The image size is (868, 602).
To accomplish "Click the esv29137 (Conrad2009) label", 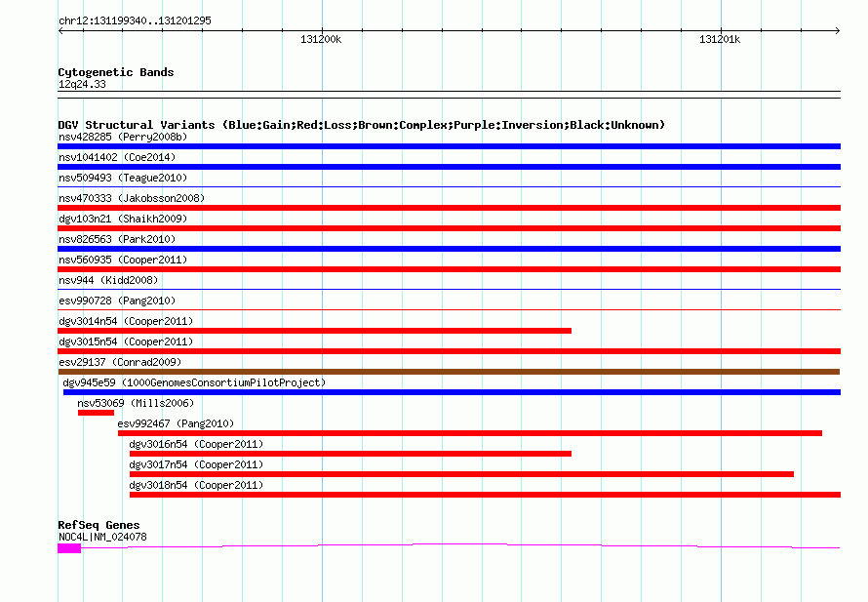I will click(120, 362).
